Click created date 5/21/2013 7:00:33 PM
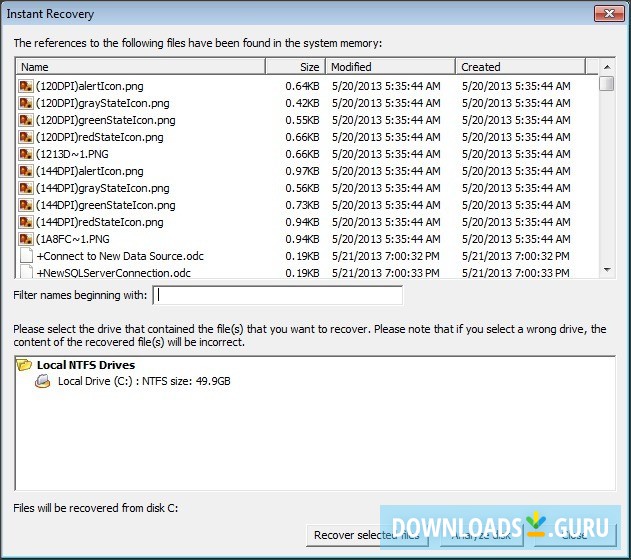Screen dimensions: 631x560 [516, 273]
